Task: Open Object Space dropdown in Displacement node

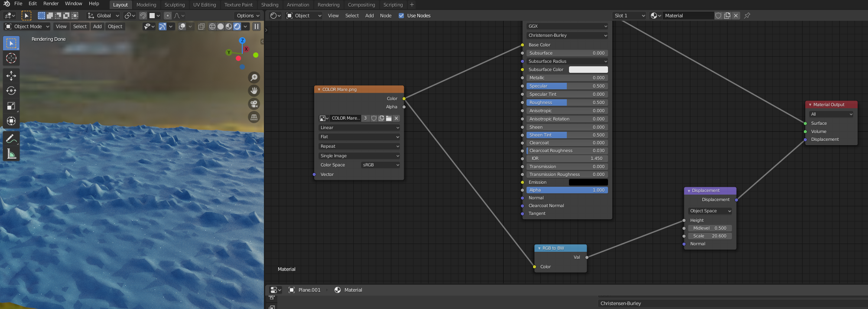Action: (x=710, y=211)
